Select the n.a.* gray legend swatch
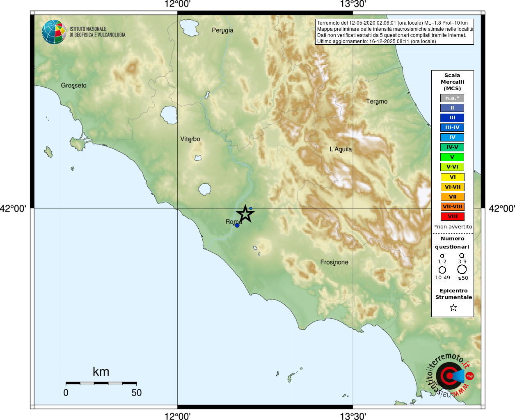Image resolution: width=515 pixels, height=420 pixels. 452,98
